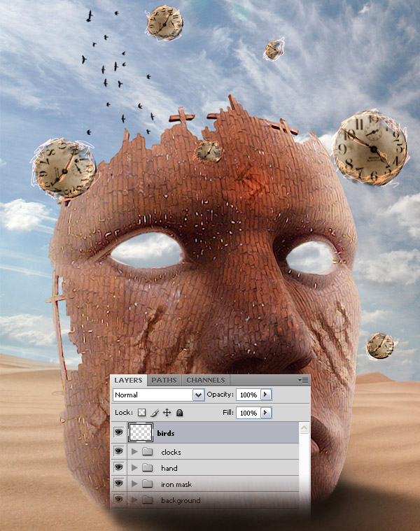Expand the iron mask group triangle
Image resolution: width=420 pixels, height=531 pixels.
point(134,483)
